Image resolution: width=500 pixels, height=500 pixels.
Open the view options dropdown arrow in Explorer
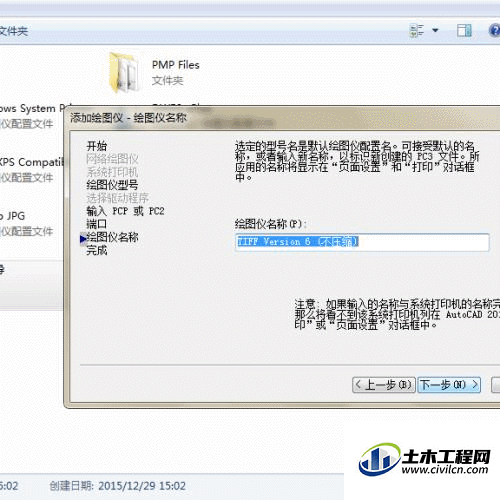click(x=435, y=30)
